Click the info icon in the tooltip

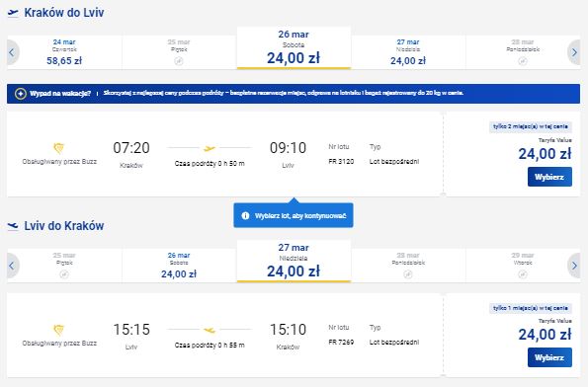245,216
